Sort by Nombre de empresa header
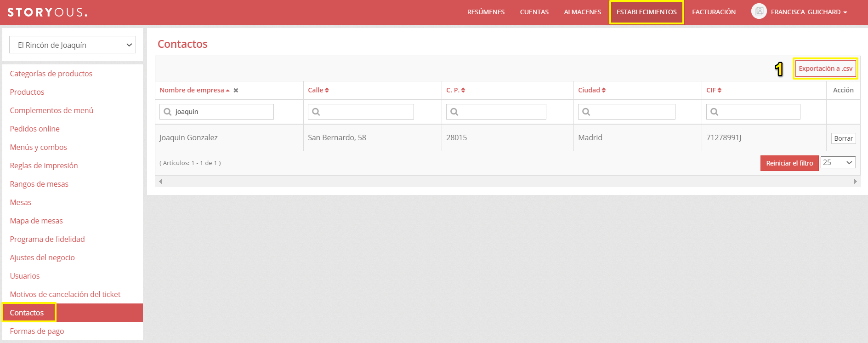The height and width of the screenshot is (343, 868). (x=192, y=90)
